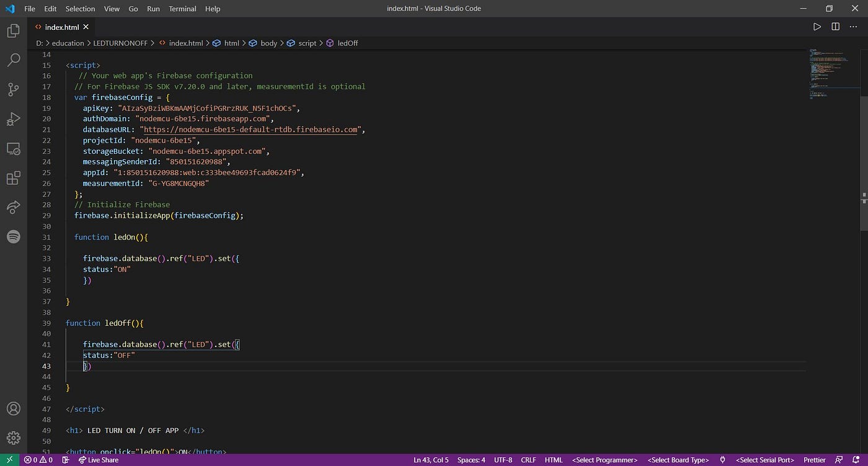868x466 pixels.
Task: Click the Run play icon in editor toolbar
Action: coord(817,27)
